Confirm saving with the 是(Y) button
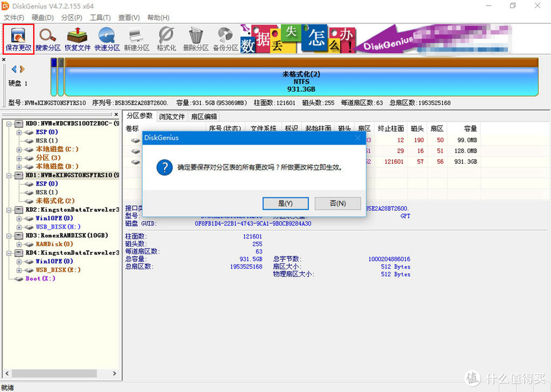Image resolution: width=551 pixels, height=392 pixels. [x=285, y=203]
